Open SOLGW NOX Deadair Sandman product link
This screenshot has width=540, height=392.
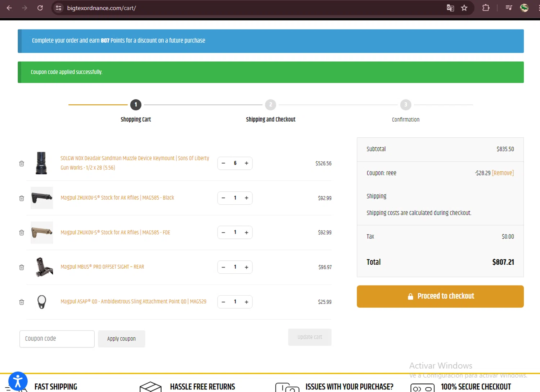tap(135, 163)
